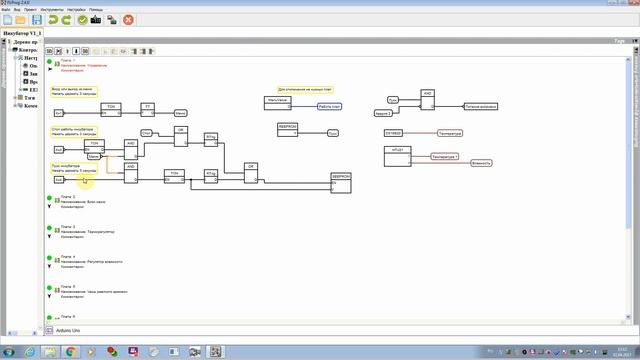Select the MenuValue block
Image resolution: width=640 pixels, height=360 pixels.
tap(278, 103)
